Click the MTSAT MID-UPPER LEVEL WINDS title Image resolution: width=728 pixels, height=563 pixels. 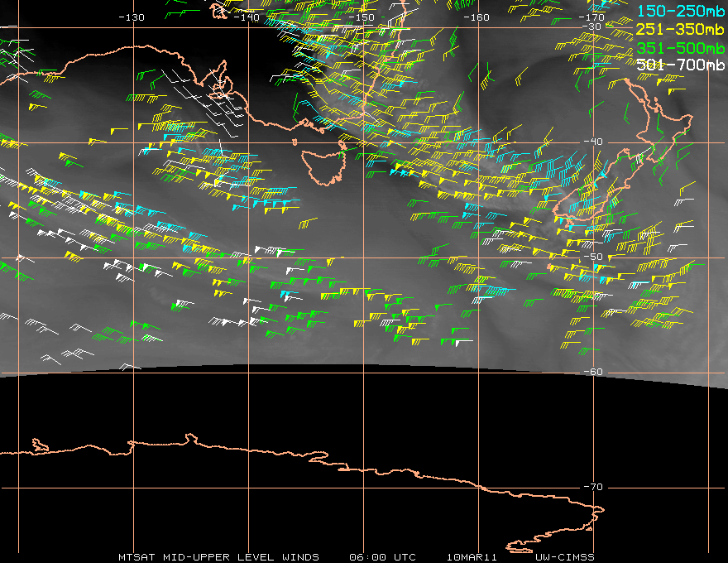(218, 556)
